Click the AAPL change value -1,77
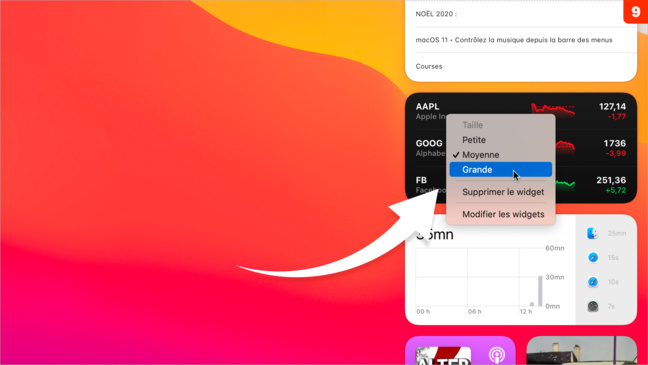Screen dimensions: 648x365 click(x=617, y=117)
